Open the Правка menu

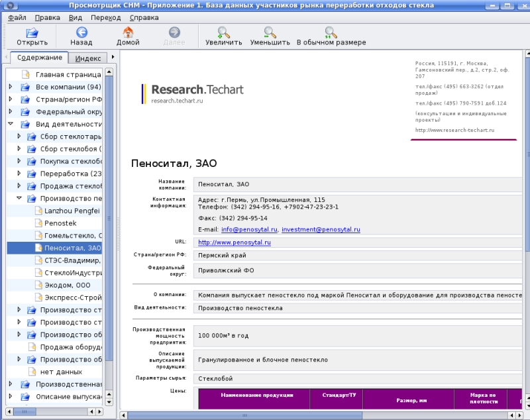coord(47,18)
